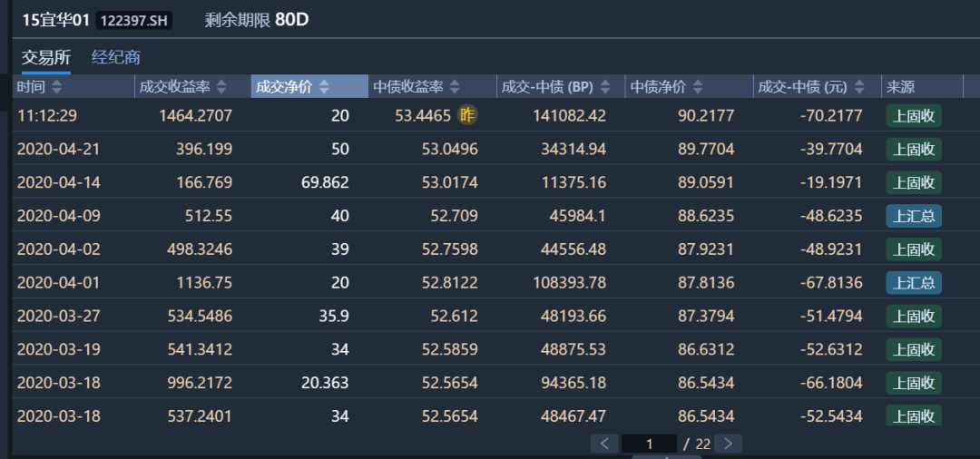Click 上汇总 tag on 2020-04-09 row
This screenshot has width=980, height=459.
coord(914,216)
